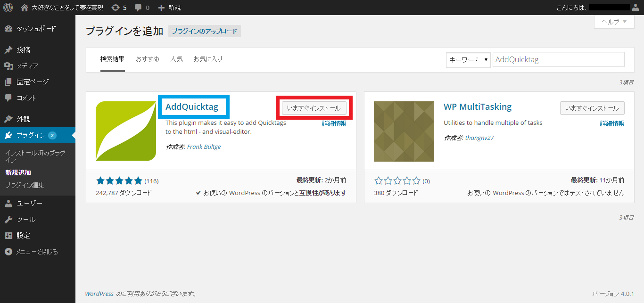This screenshot has width=644, height=303.
Task: Click the 外観 paintbrush icon
Action: click(8, 119)
